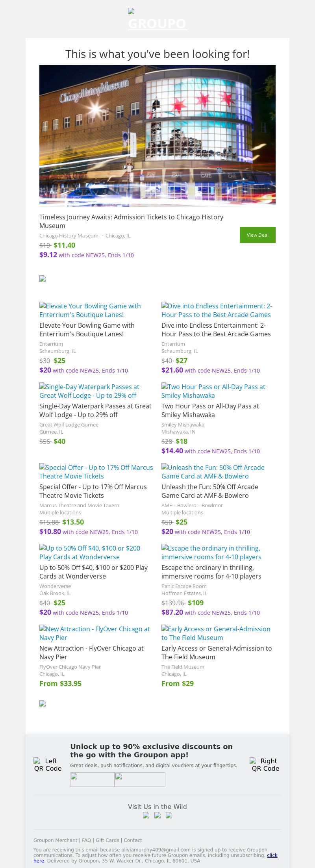Open the Gift Cards footer link
The height and width of the screenshot is (868, 315).
pos(107,840)
